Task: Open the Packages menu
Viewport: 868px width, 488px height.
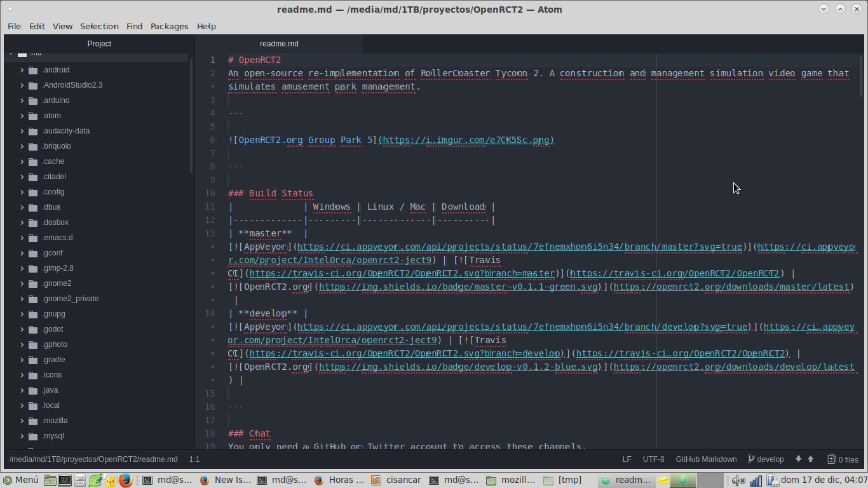Action: pos(169,26)
